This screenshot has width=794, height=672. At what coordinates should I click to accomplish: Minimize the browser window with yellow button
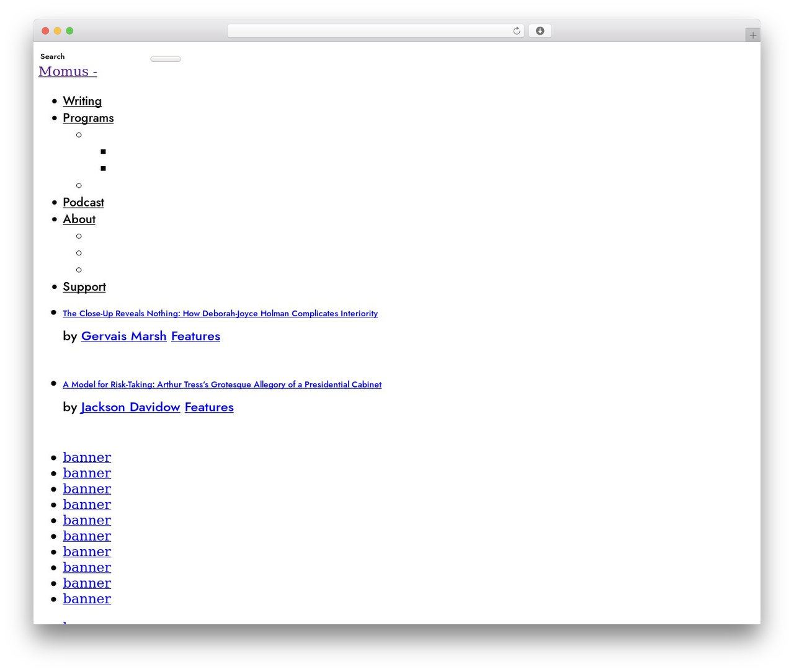[x=57, y=31]
